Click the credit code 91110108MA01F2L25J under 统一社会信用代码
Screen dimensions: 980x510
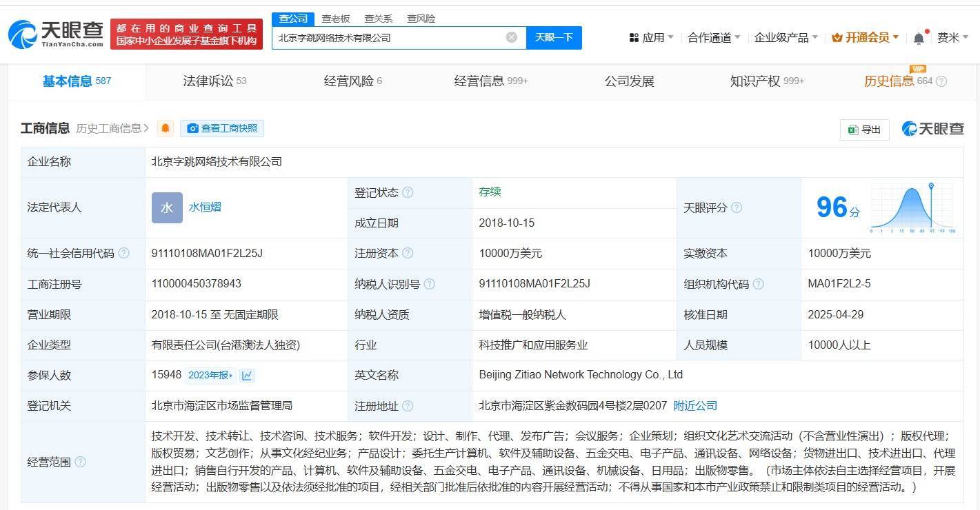pos(207,253)
